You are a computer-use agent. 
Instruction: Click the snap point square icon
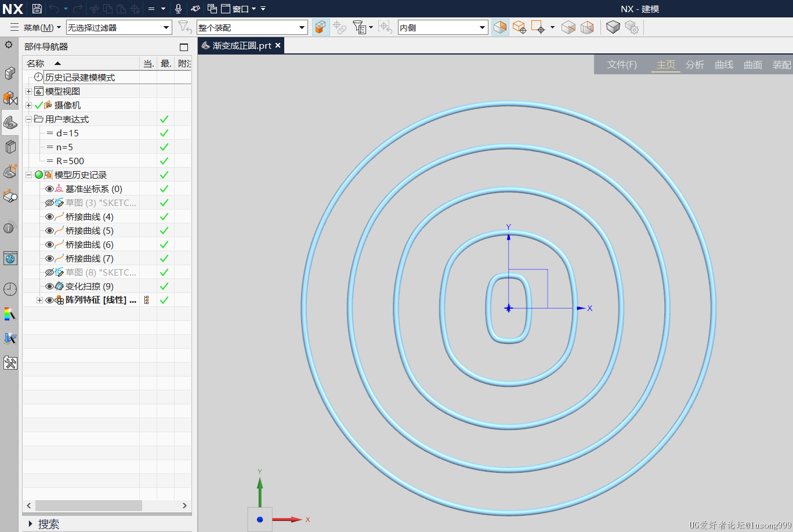[x=539, y=27]
